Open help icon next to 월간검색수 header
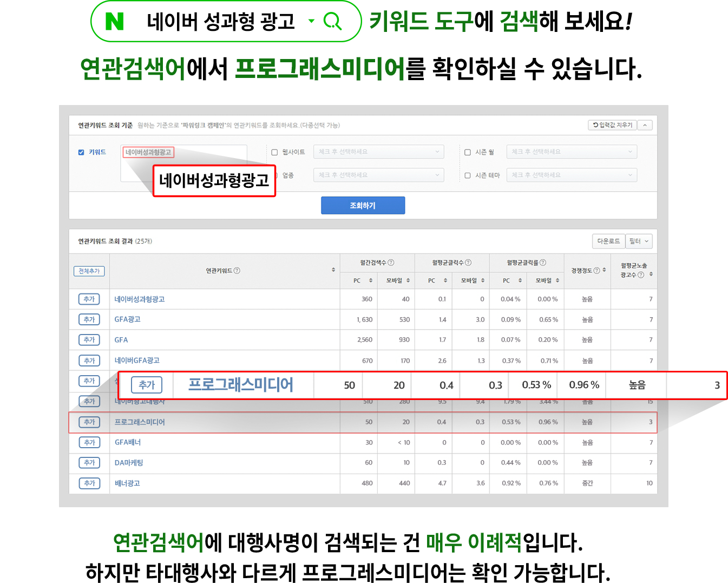Image resolution: width=728 pixels, height=583 pixels. (x=391, y=263)
